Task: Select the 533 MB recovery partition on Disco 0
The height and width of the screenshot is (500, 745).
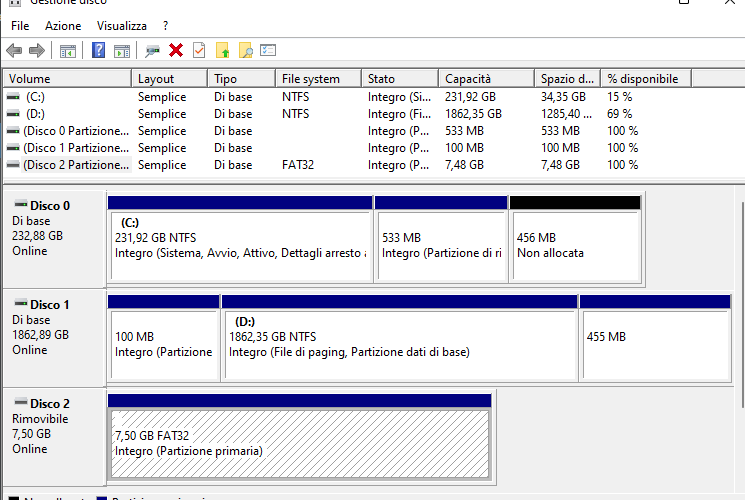Action: coord(441,239)
